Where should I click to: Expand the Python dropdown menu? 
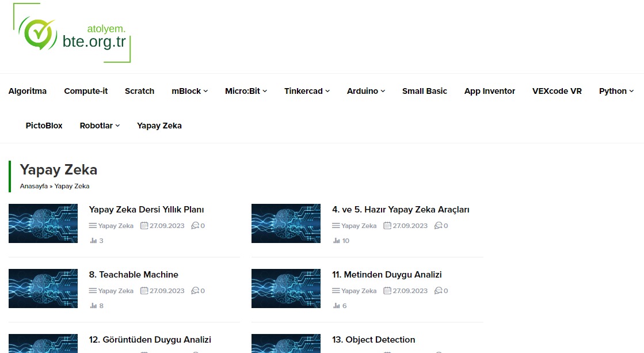[616, 91]
